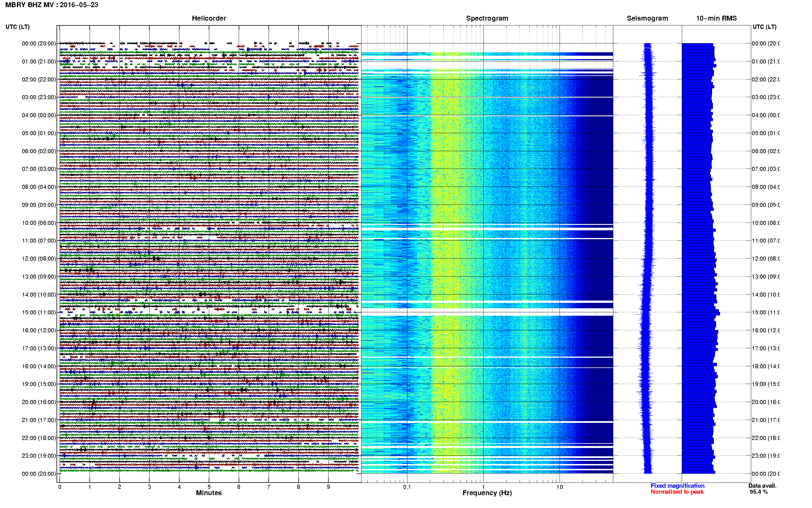Viewport: 812px width, 508px height.
Task: Click the left axis label 04:00 (00:00)
Action: [39, 115]
